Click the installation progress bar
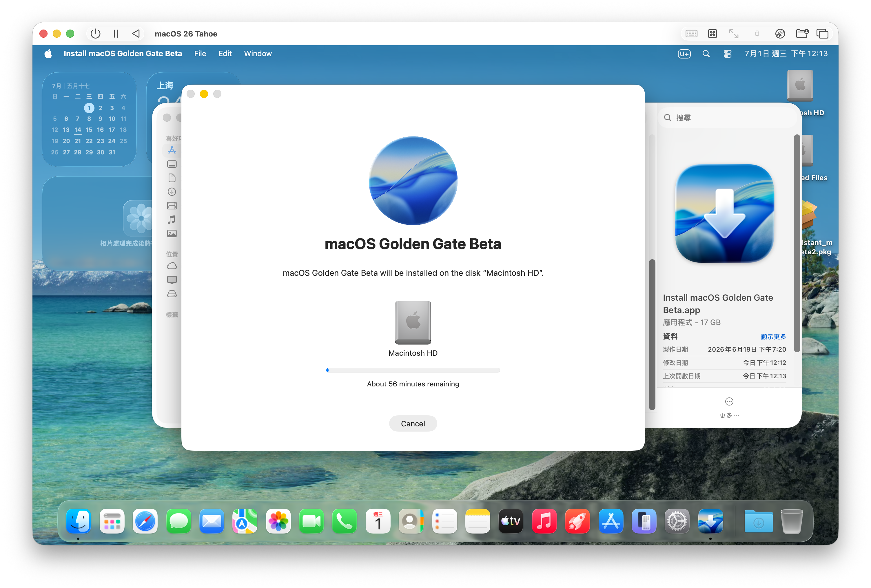The height and width of the screenshot is (588, 871). coord(413,370)
